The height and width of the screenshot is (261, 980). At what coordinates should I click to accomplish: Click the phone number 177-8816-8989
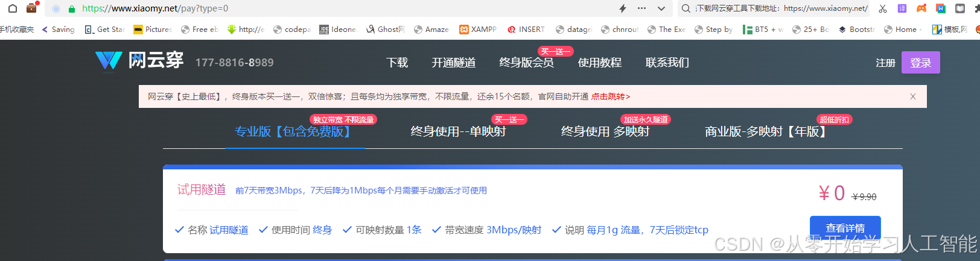click(x=235, y=63)
